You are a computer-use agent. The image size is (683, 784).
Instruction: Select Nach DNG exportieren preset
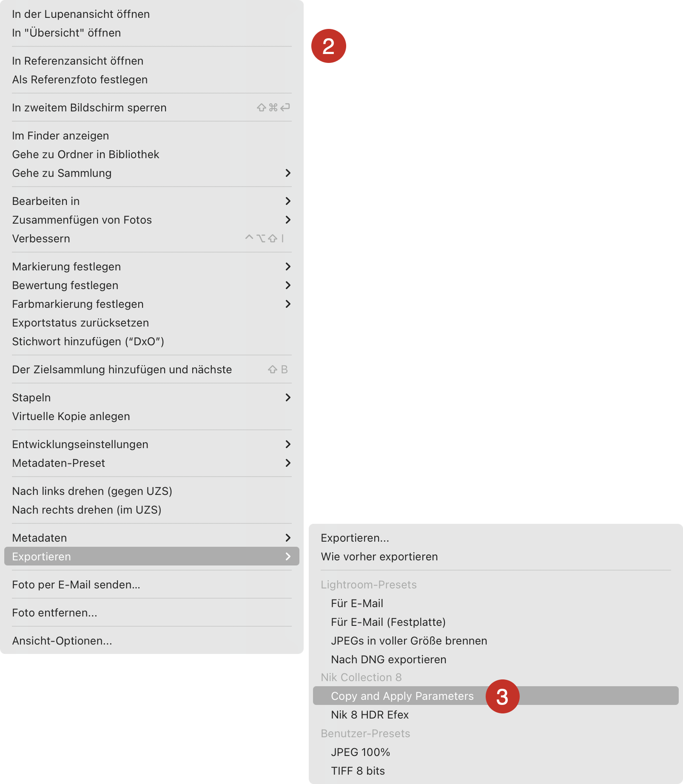point(495,659)
